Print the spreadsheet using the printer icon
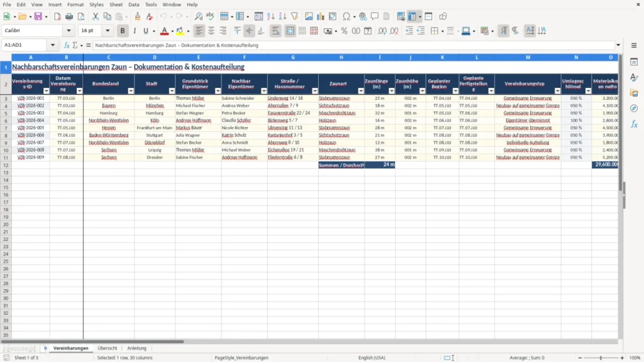644x362 pixels. [x=69, y=16]
